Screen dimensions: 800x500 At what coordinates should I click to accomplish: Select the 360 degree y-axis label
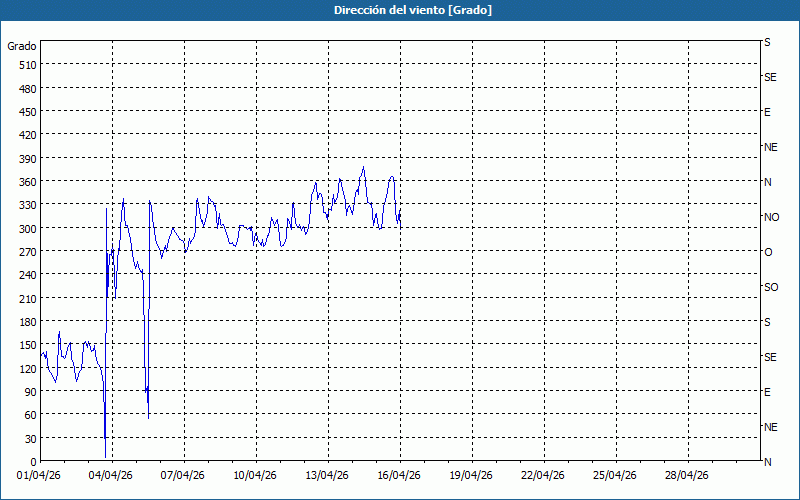click(x=27, y=182)
